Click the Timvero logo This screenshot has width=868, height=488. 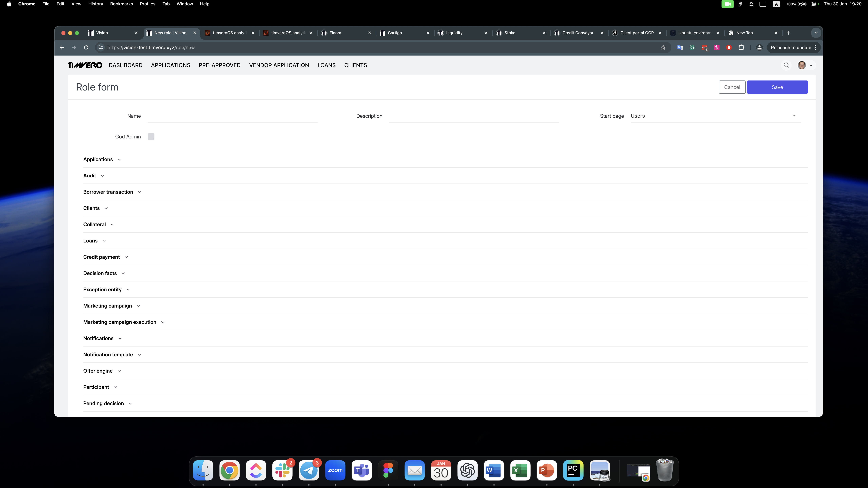(x=85, y=65)
